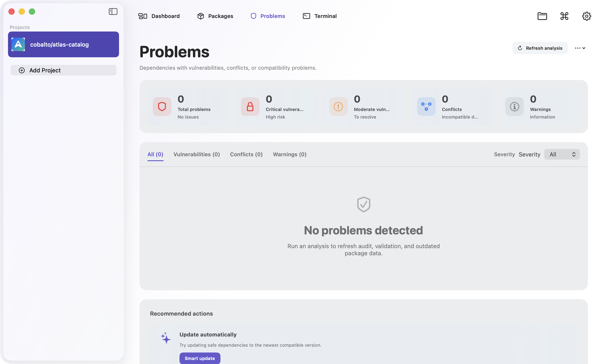Click the red shield Total problems icon

coord(162,107)
